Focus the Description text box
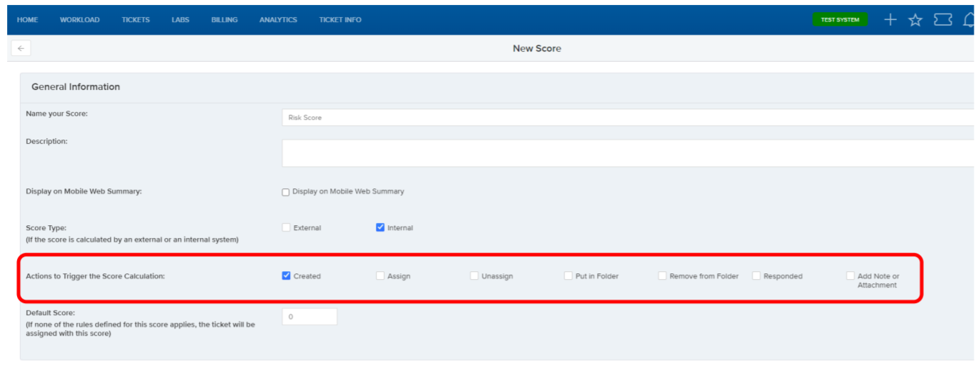The image size is (980, 369). [630, 153]
